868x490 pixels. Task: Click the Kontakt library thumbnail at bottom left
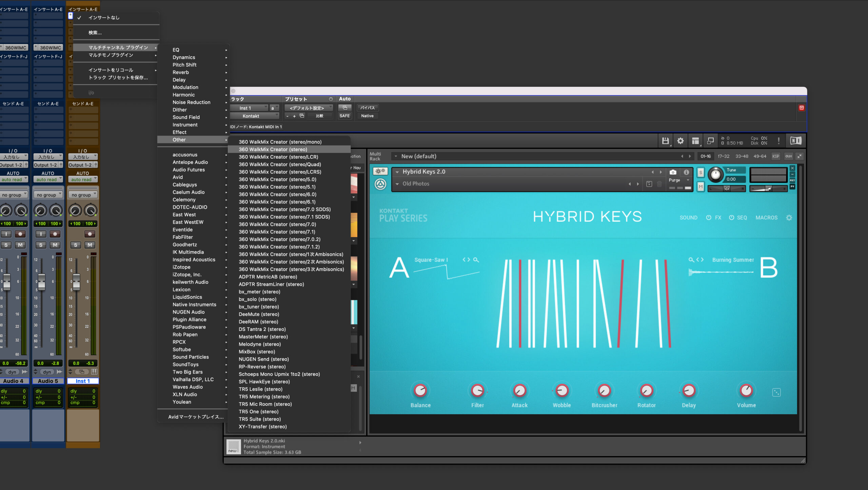click(233, 446)
